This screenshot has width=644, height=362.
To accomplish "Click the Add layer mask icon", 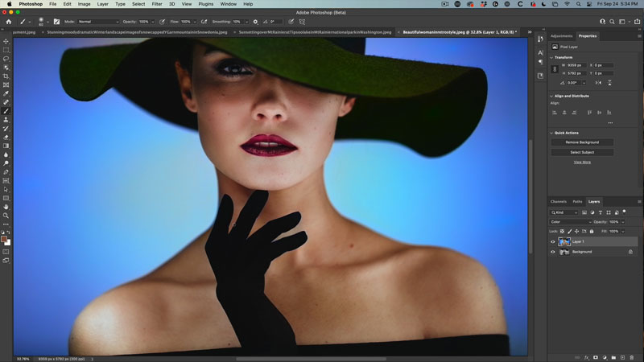I will pyautogui.click(x=595, y=356).
